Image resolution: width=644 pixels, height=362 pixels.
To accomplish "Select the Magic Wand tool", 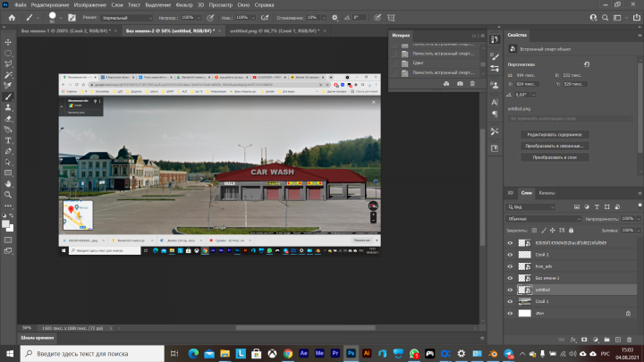I will coord(8,75).
